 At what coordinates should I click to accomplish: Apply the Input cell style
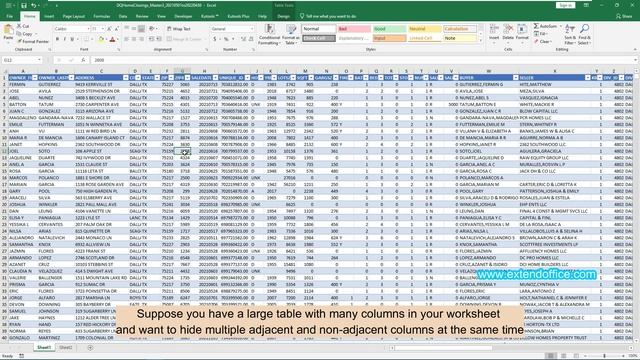[x=389, y=38]
